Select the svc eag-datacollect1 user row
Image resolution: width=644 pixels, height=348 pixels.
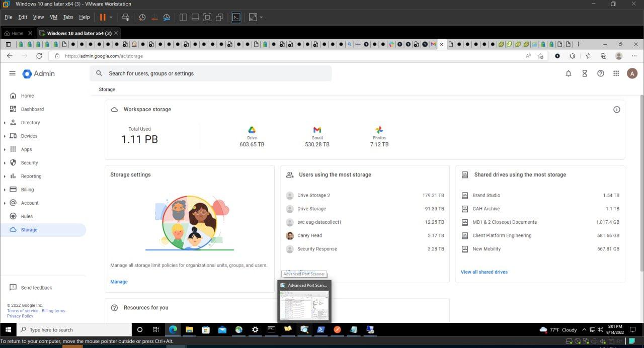point(365,222)
